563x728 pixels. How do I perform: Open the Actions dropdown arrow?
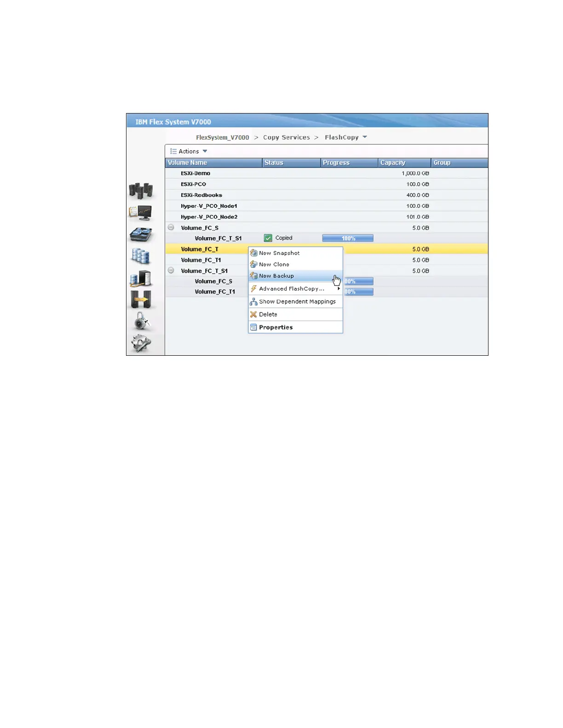[x=205, y=151]
